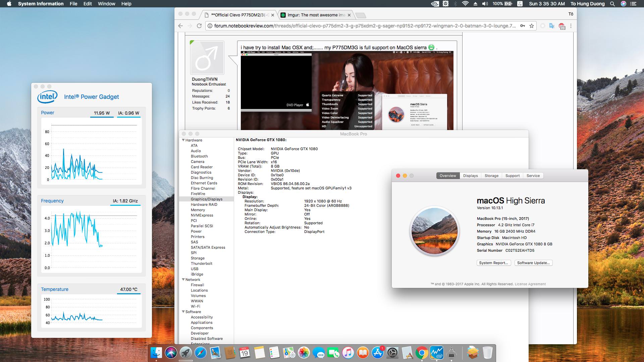This screenshot has height=362, width=644.
Task: Open System Information chip icon in dock
Action: point(451,353)
